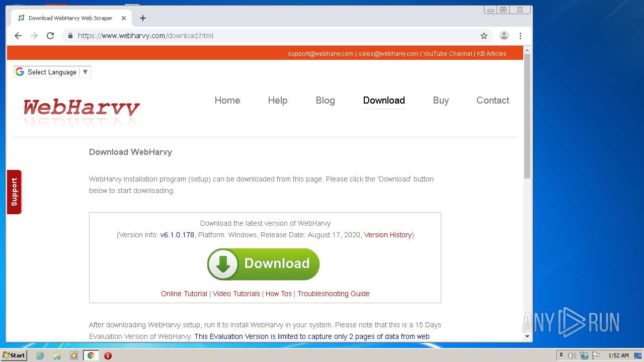Bookmark this page with the star icon
This screenshot has width=644, height=362.
(x=484, y=36)
